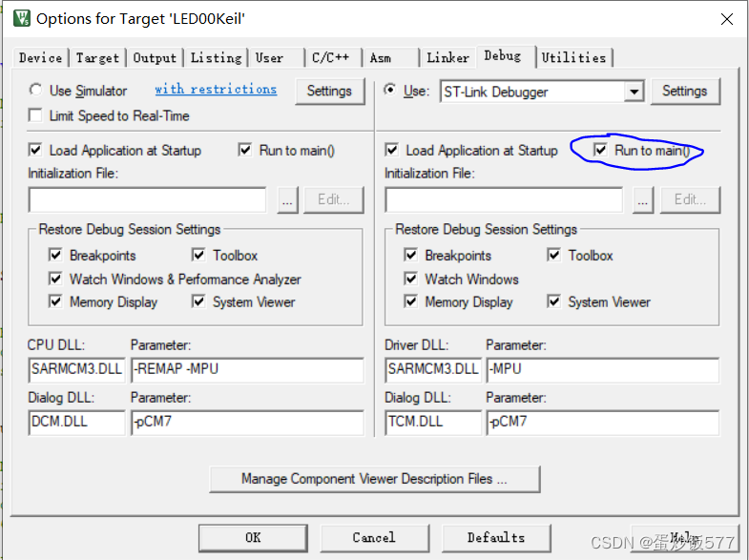Select the Use Simulator radio button

(36, 90)
